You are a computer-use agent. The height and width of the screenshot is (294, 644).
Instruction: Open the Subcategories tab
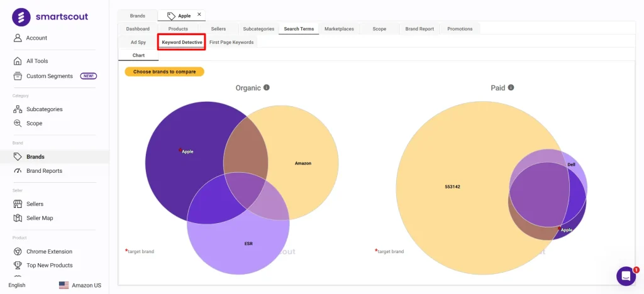click(258, 29)
